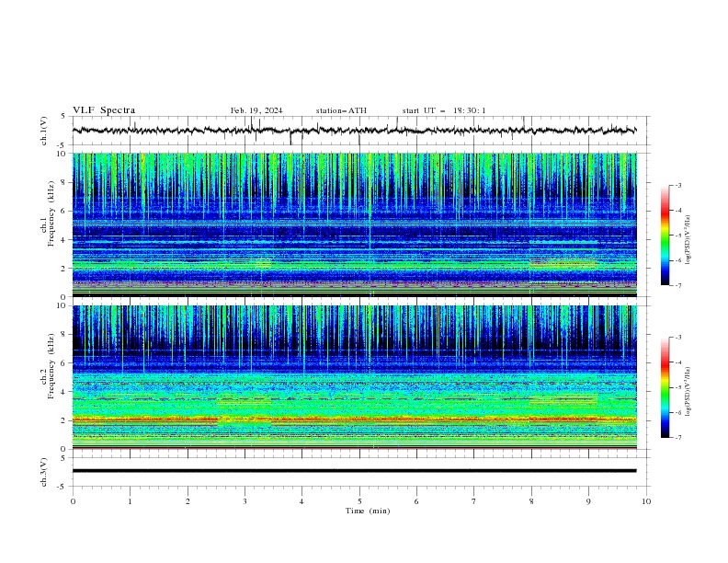Click the time axis tick label '5'
This screenshot has height=563, width=728.
point(359,501)
